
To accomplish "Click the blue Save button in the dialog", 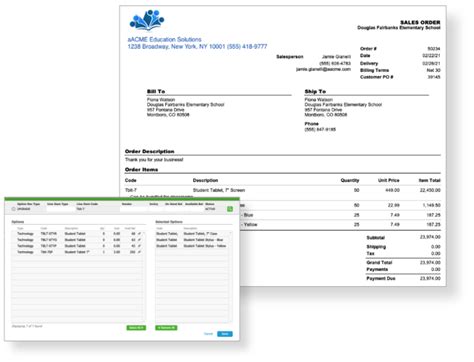I will coord(225,334).
